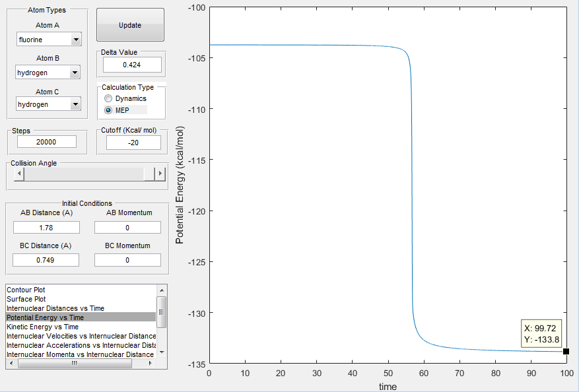Screen dimensions: 579x392
Task: Click the Update button
Action: click(130, 24)
